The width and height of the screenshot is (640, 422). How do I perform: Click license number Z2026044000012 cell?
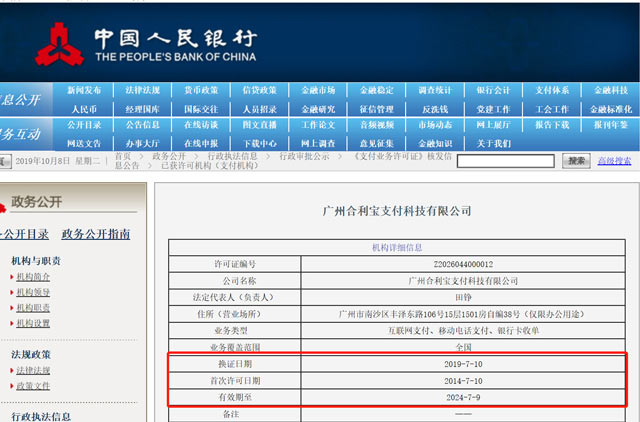pyautogui.click(x=463, y=264)
